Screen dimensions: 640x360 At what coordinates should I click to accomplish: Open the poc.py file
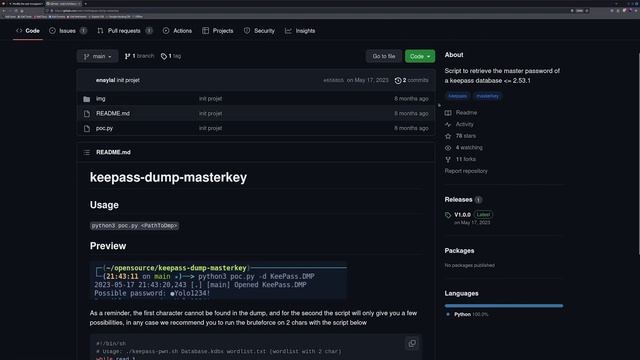[104, 128]
